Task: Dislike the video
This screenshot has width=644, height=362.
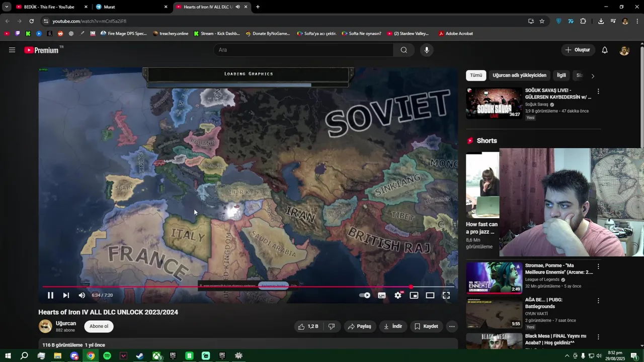Action: [x=332, y=326]
